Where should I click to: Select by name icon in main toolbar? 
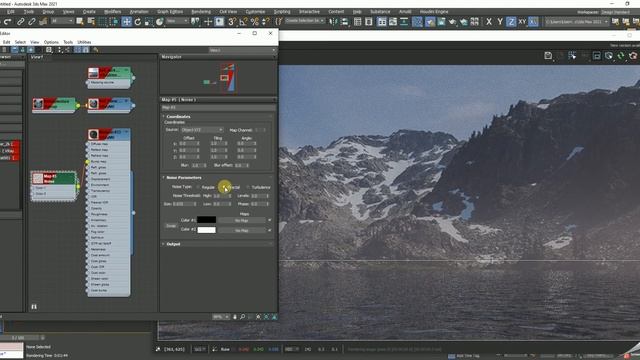91,22
